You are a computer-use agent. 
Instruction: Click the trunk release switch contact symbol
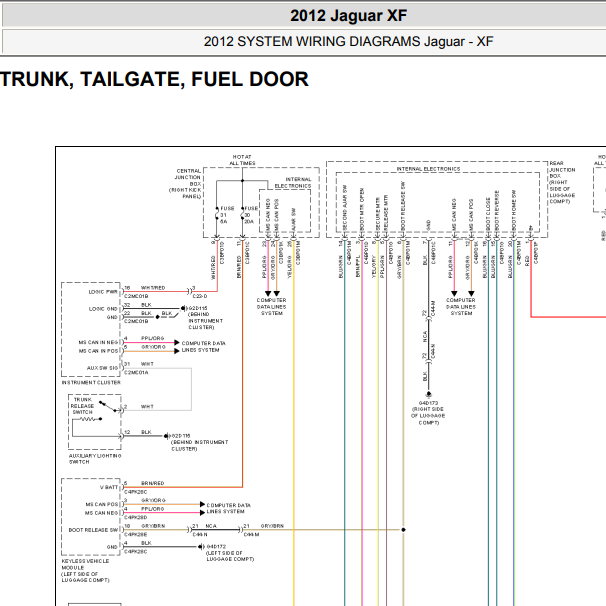pyautogui.click(x=109, y=406)
